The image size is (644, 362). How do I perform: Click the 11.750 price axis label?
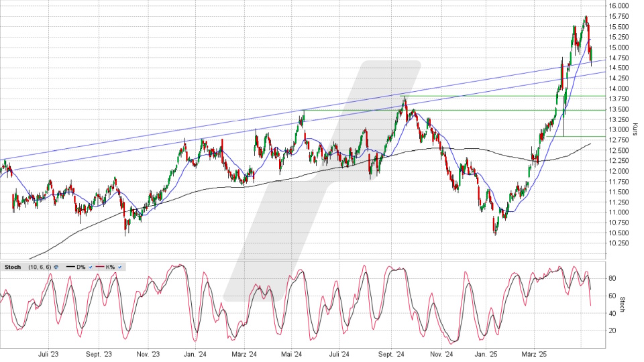pyautogui.click(x=619, y=182)
